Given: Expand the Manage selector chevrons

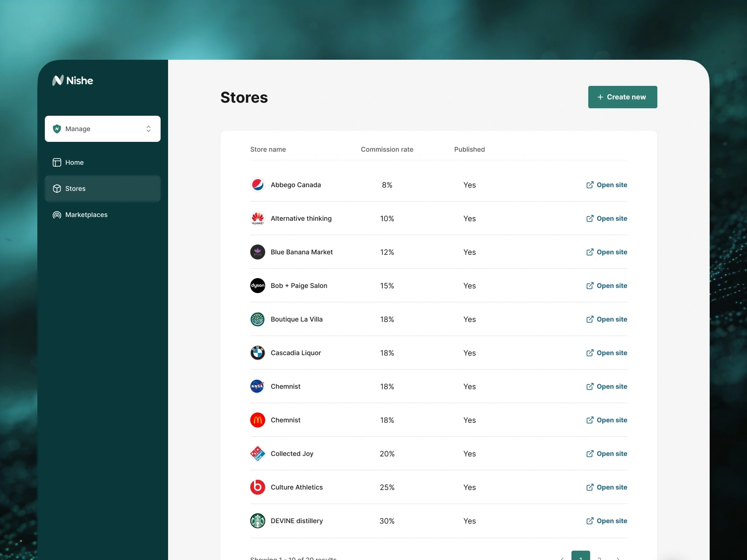Looking at the screenshot, I should point(148,129).
